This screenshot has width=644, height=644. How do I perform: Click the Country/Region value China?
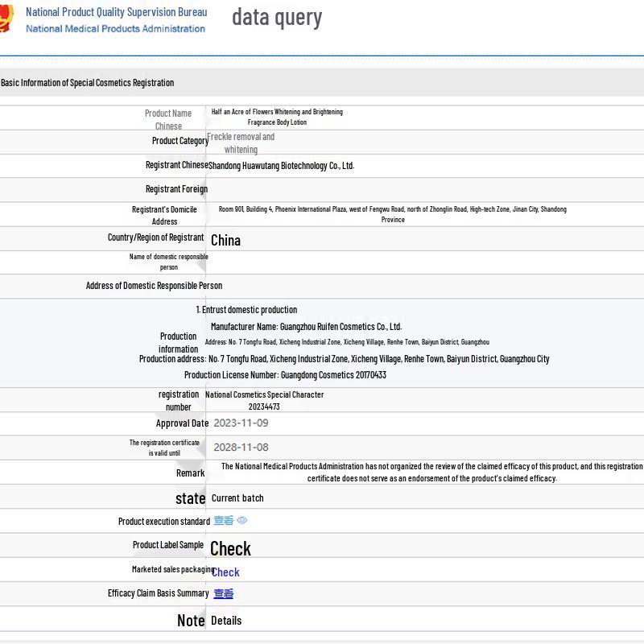(225, 240)
